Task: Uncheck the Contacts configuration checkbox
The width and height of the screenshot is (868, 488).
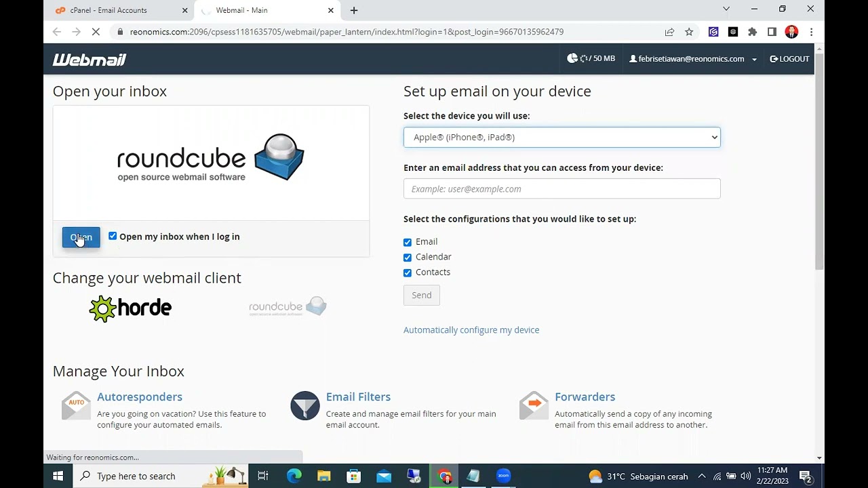Action: (408, 272)
